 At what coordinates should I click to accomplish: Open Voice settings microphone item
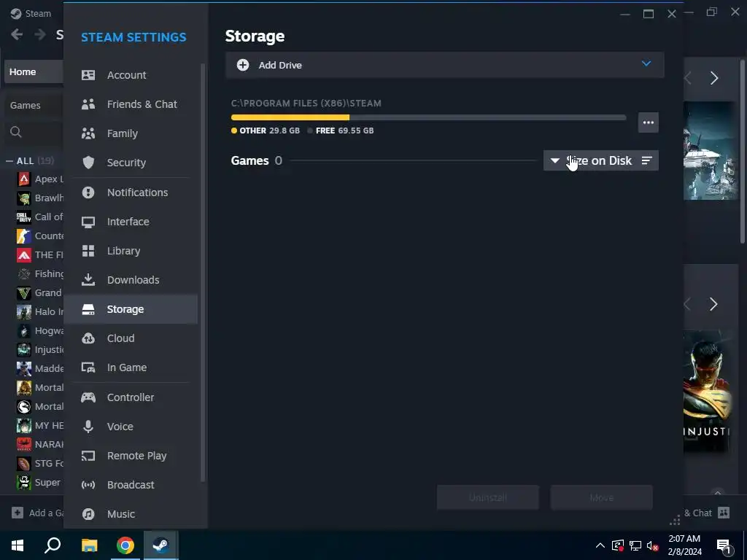tap(131, 426)
